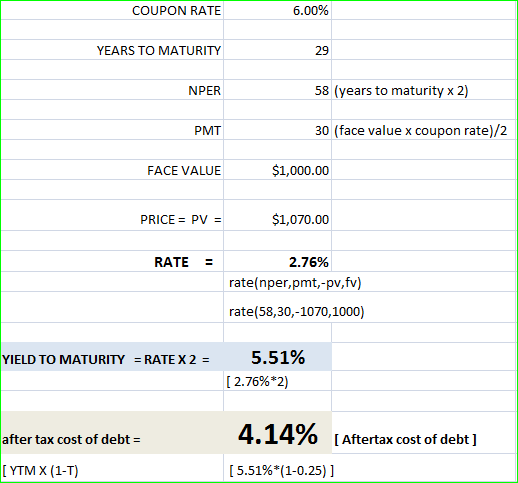This screenshot has height=483, width=518.
Task: Click the $1,000.00 face value cell
Action: coord(300,171)
